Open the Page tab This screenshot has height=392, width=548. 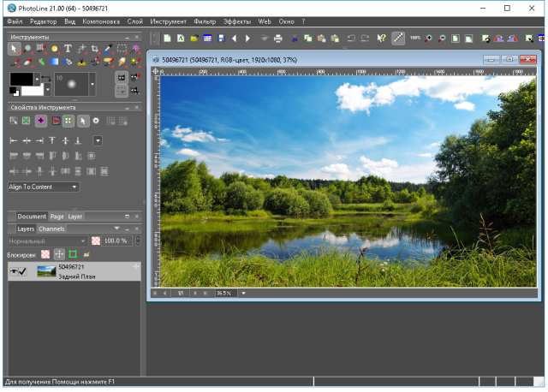coord(57,217)
